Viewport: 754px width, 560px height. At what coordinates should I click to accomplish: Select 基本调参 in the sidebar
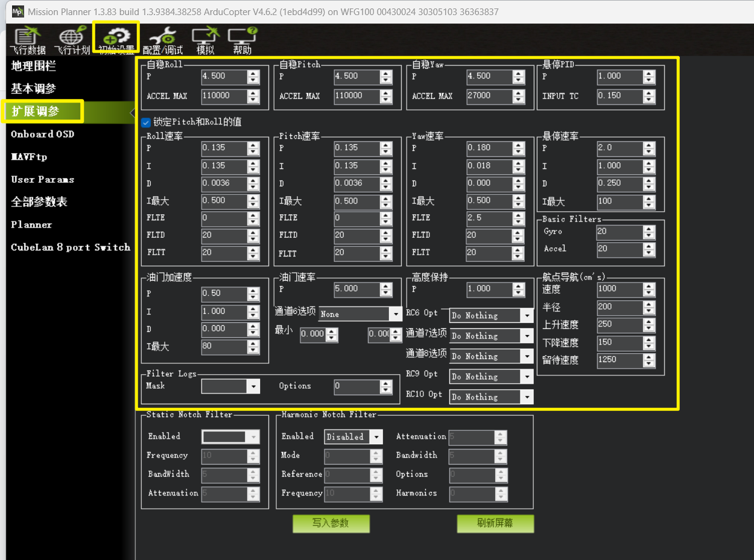coord(34,89)
